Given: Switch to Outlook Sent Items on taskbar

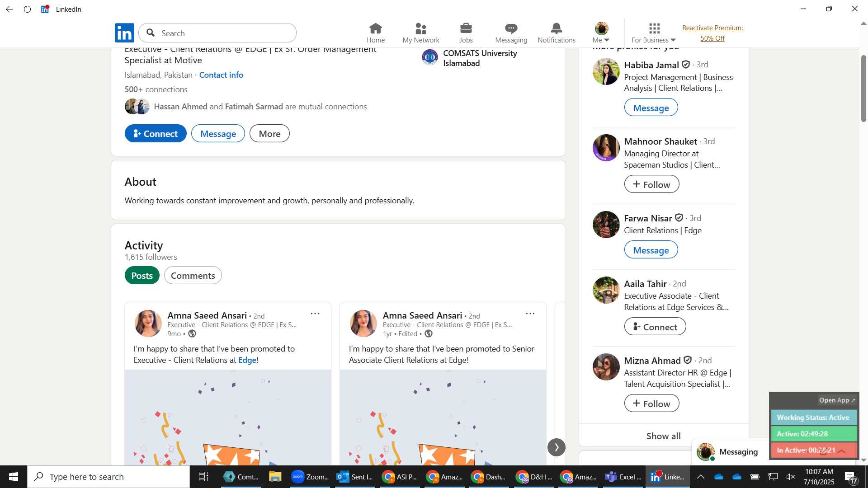Looking at the screenshot, I should coord(355,477).
